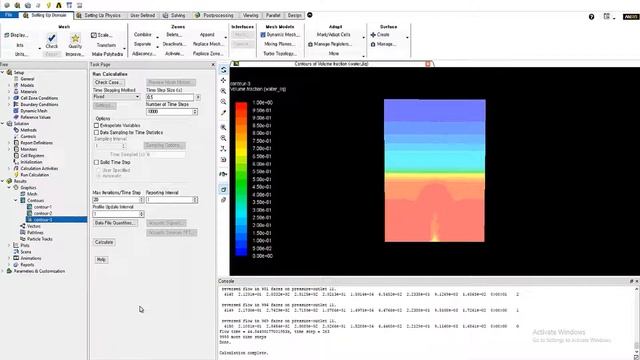The width and height of the screenshot is (640, 360).
Task: Click the probe tool icon
Action: pos(223,113)
